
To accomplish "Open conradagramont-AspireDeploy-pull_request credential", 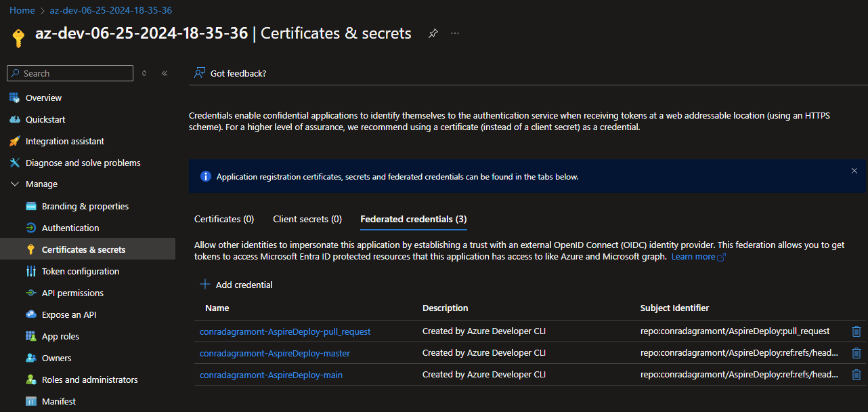I will point(285,331).
